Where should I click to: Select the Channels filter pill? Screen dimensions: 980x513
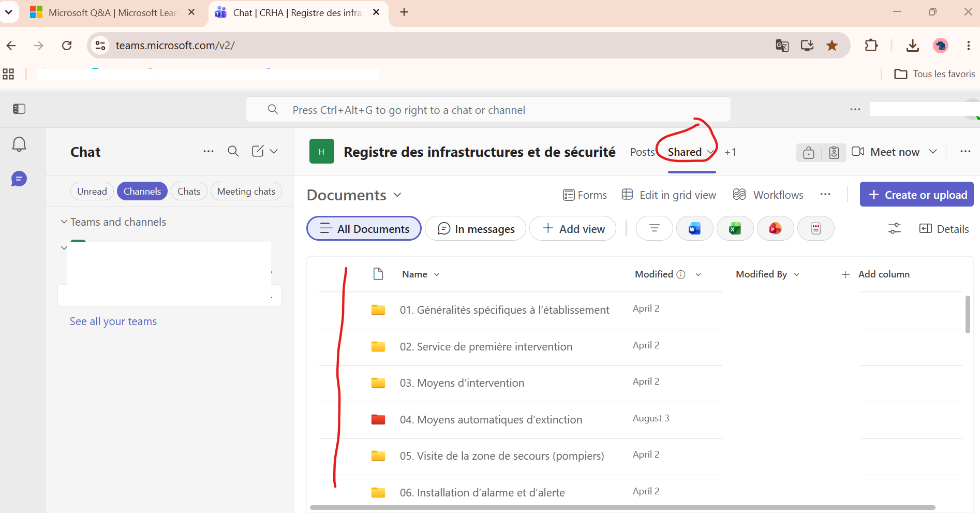point(142,191)
